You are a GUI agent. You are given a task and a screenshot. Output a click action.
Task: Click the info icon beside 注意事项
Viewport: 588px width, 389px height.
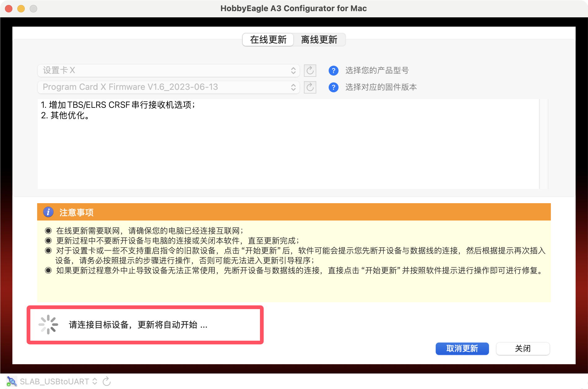click(x=48, y=212)
